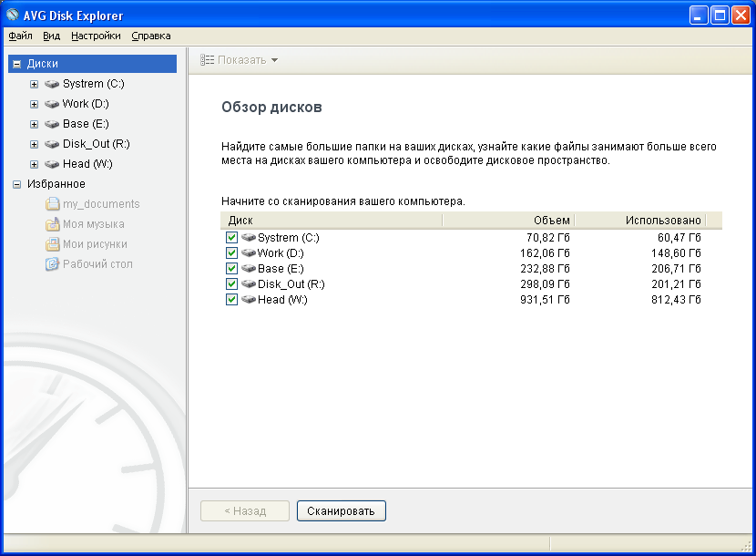756x556 pixels.
Task: Collapse the Избранное tree node
Action: click(17, 184)
